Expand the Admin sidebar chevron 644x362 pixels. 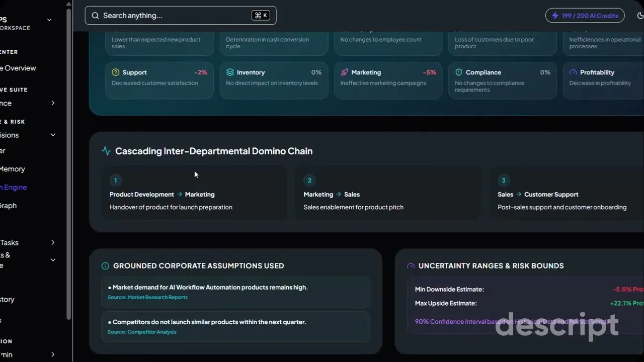tap(53, 354)
